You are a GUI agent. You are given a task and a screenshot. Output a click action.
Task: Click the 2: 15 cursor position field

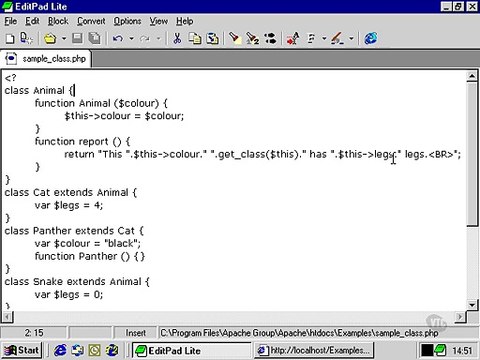click(34, 333)
